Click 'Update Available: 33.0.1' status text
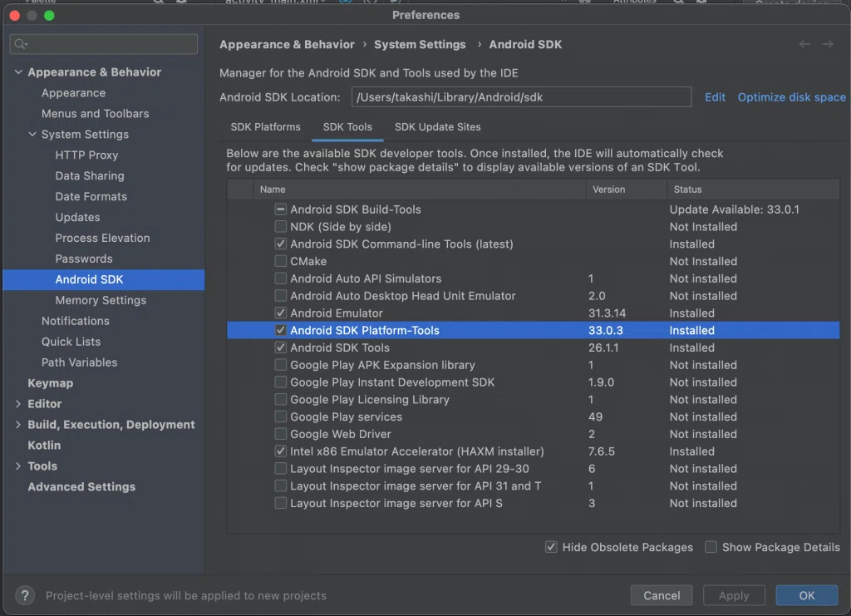 pyautogui.click(x=735, y=209)
